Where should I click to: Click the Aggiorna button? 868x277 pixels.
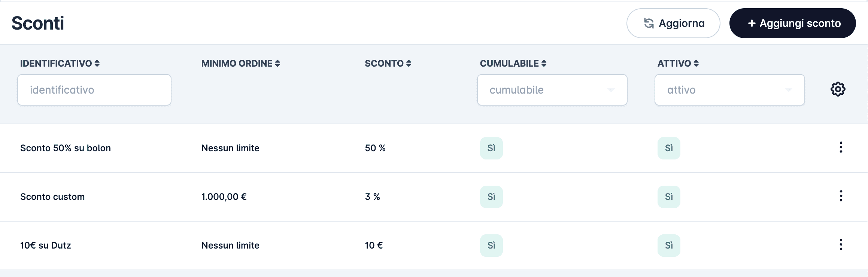[x=673, y=23]
